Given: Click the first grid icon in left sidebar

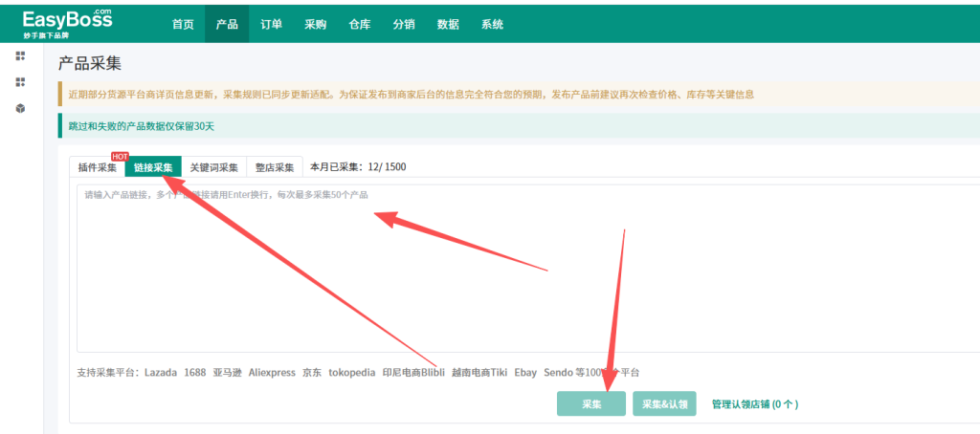Looking at the screenshot, I should 20,56.
